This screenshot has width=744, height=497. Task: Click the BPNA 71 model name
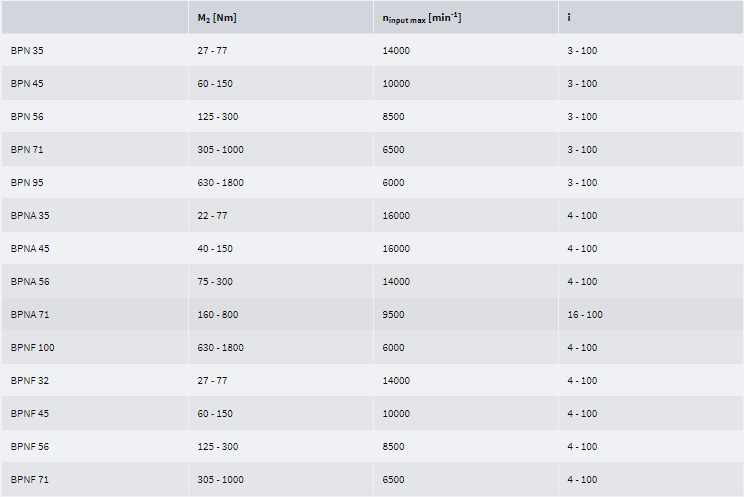[x=30, y=314]
